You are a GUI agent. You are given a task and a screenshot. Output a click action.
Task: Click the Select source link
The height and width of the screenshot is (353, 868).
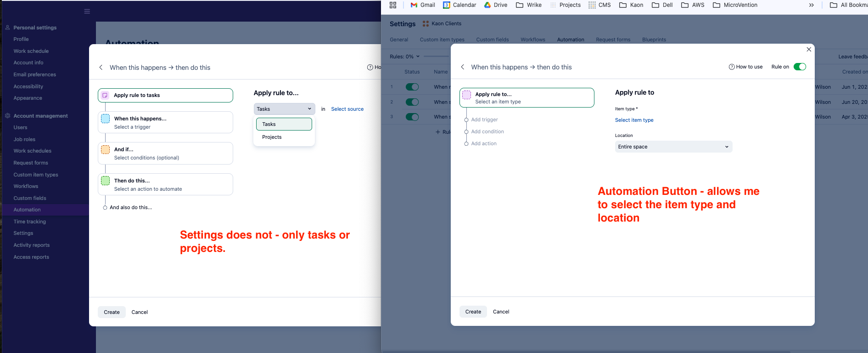click(347, 109)
